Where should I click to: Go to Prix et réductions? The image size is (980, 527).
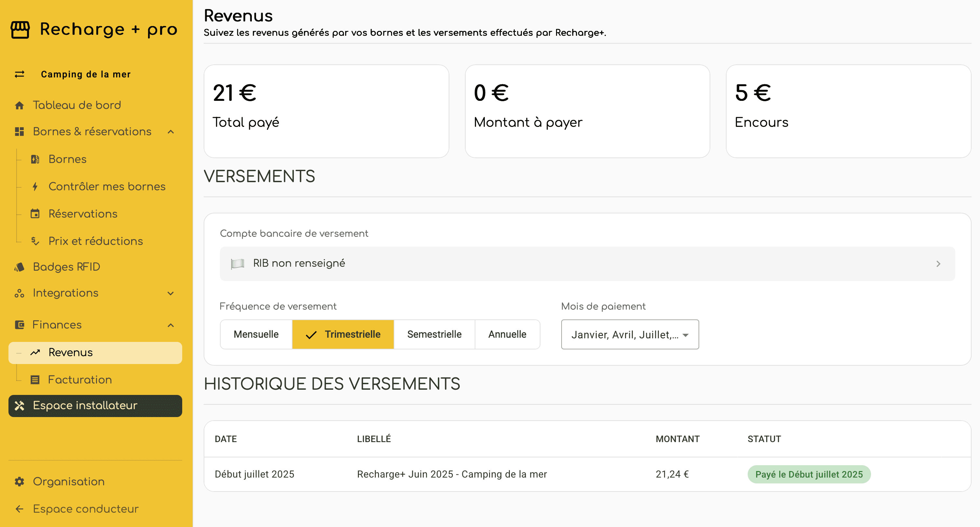(x=95, y=241)
